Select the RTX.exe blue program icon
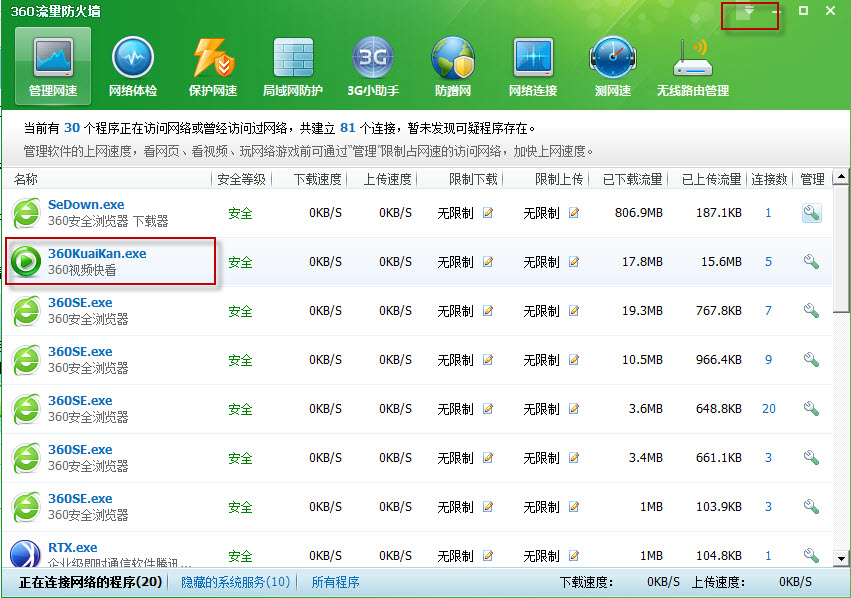This screenshot has width=851, height=598. [26, 554]
